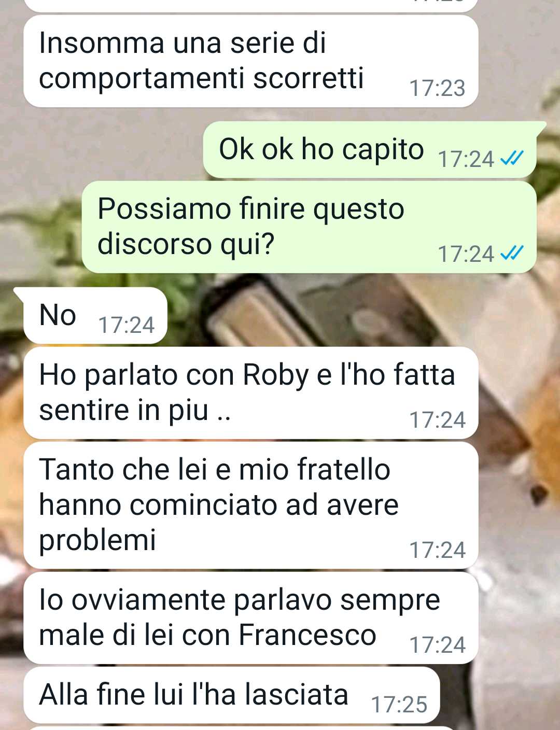The width and height of the screenshot is (560, 730).
Task: Select the 'Ho parlato con Roby' message
Action: coord(250,393)
